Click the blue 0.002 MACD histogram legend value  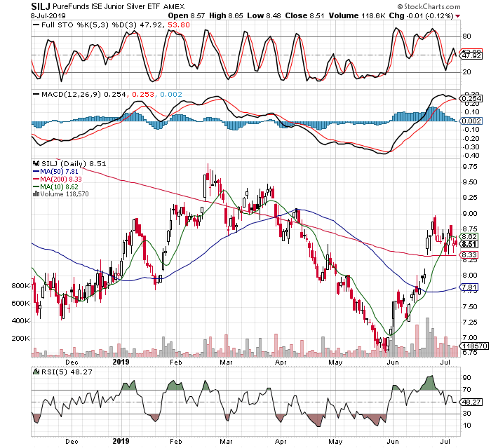click(x=171, y=94)
